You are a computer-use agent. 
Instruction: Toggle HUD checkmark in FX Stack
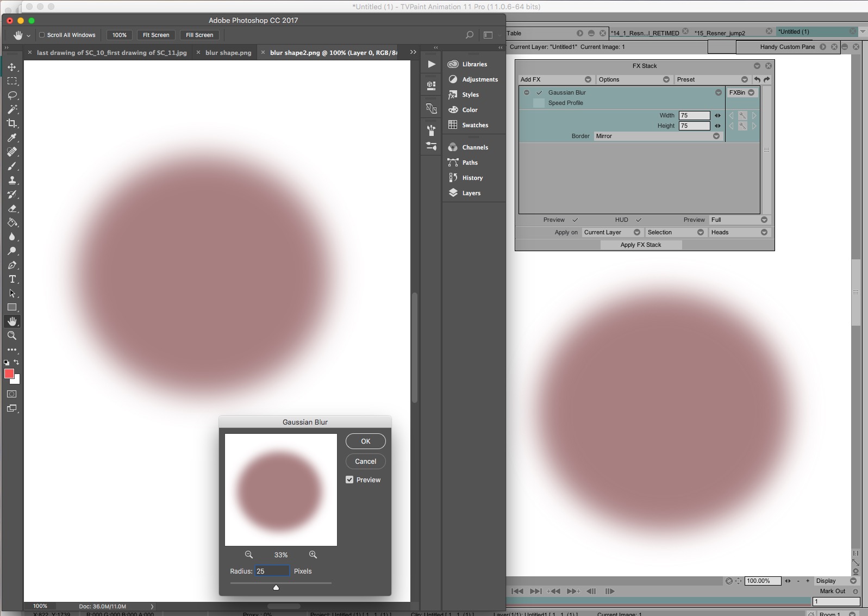[639, 220]
